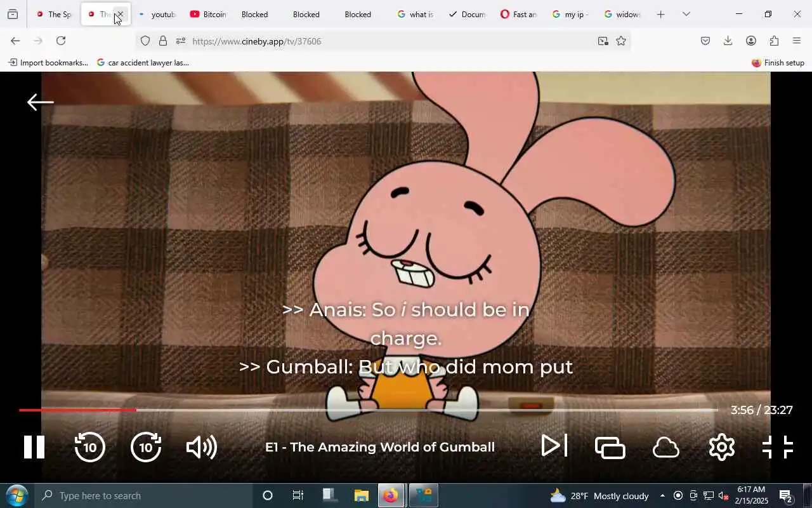Switch to the first 'The Sp' tab
This screenshot has width=812, height=508.
click(x=55, y=14)
